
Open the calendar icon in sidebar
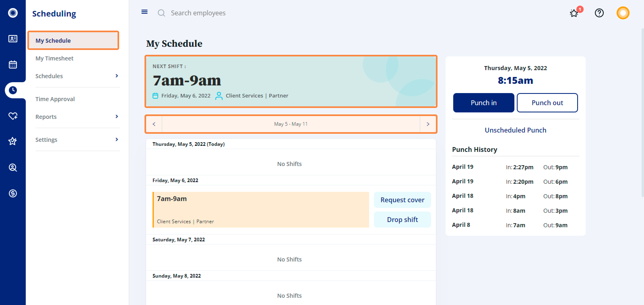pos(13,64)
